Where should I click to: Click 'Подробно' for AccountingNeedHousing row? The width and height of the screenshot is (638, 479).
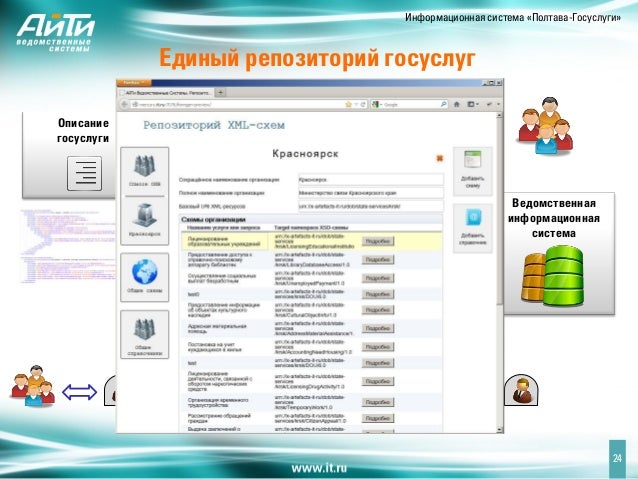378,347
